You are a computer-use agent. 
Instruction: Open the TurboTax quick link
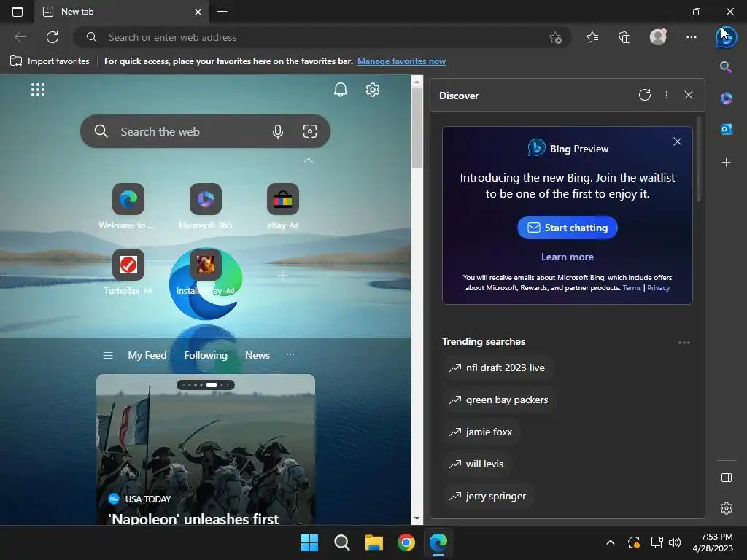128,272
